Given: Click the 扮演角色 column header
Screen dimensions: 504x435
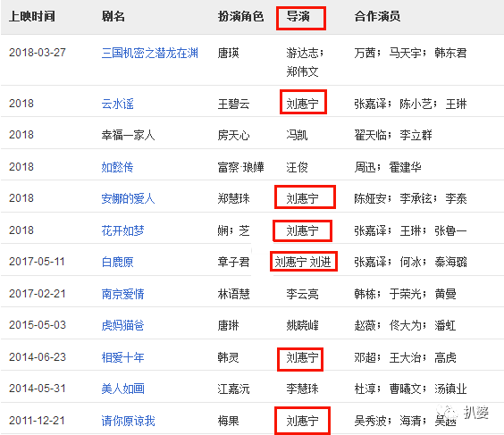Looking at the screenshot, I should point(240,16).
